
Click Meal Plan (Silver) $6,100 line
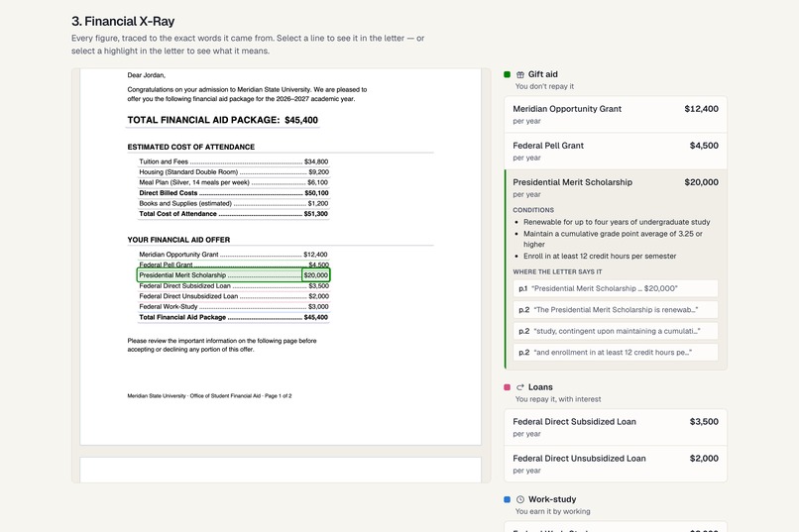[234, 182]
